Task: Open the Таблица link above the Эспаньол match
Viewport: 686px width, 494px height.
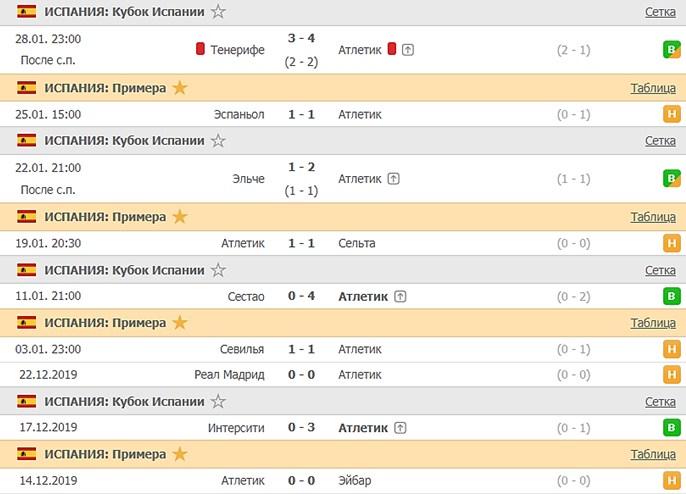Action: (653, 88)
